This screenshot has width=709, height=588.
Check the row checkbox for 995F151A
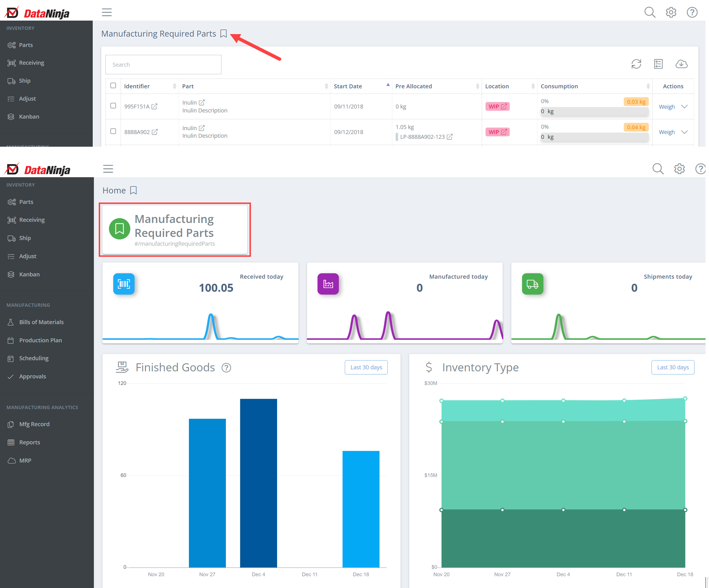[113, 106]
